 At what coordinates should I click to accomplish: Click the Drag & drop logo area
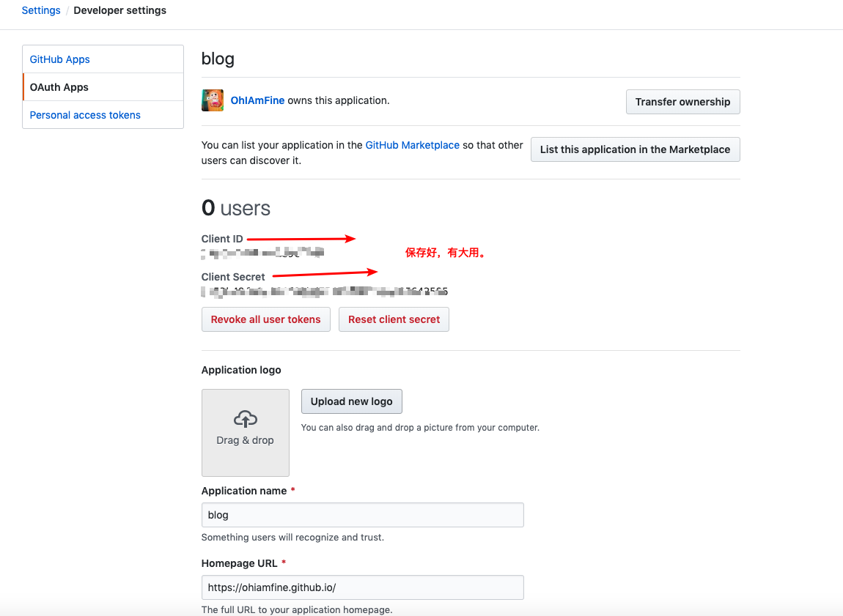245,433
